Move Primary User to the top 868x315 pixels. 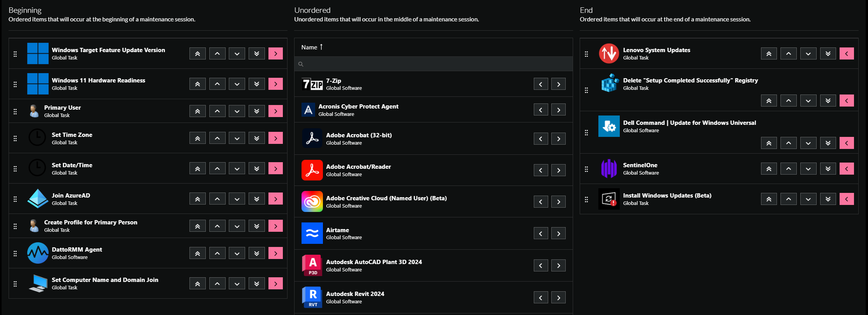tap(198, 111)
